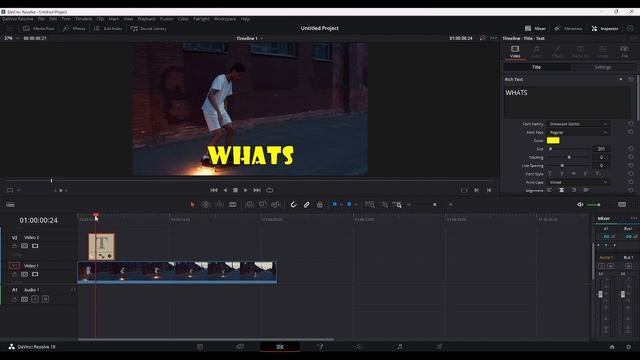Adjust the Size slider handle

(x=551, y=149)
